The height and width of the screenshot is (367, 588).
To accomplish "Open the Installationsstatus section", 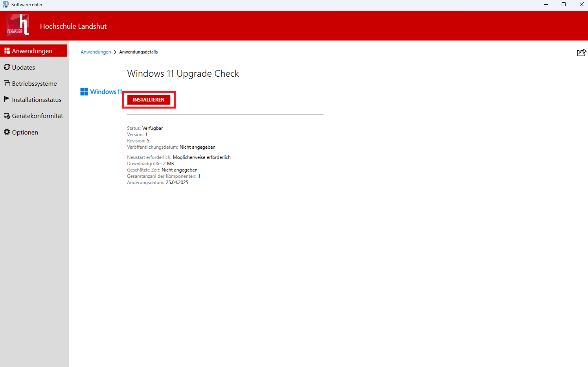I will click(x=37, y=99).
